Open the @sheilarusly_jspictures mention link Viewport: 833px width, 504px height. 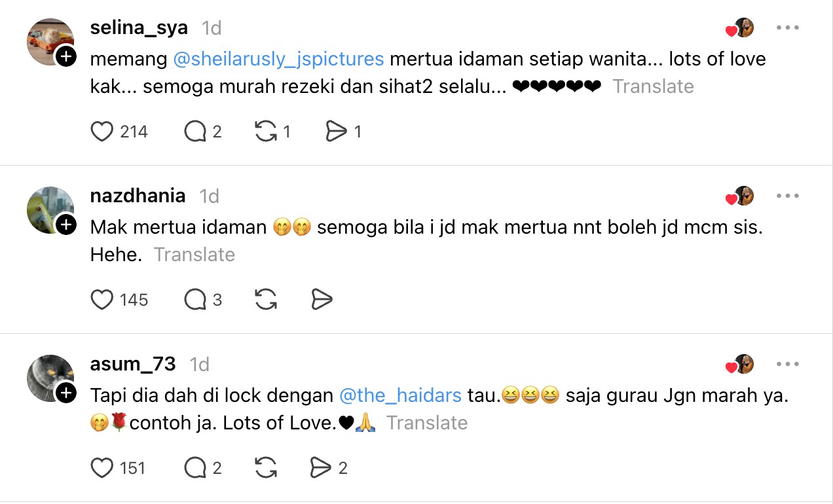tap(278, 59)
